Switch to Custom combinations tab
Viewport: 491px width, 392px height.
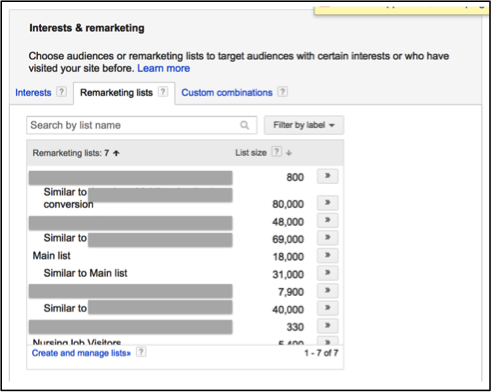tap(227, 93)
